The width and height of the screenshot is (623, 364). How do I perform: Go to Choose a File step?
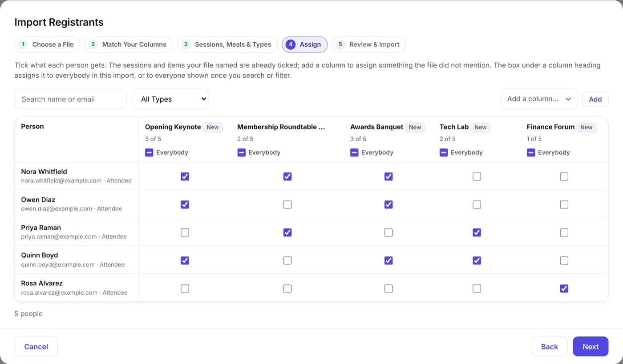[47, 44]
